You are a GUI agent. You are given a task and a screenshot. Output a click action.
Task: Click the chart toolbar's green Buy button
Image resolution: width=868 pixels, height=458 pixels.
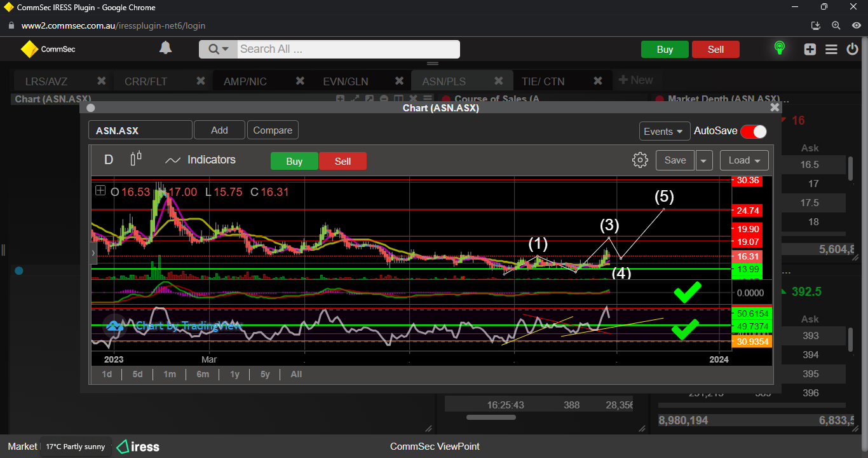click(294, 162)
